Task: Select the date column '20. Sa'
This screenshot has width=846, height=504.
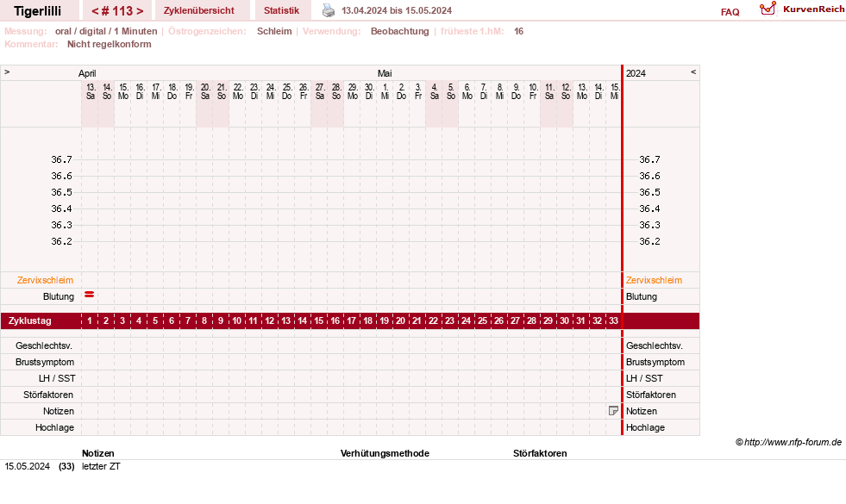Action: pyautogui.click(x=205, y=91)
